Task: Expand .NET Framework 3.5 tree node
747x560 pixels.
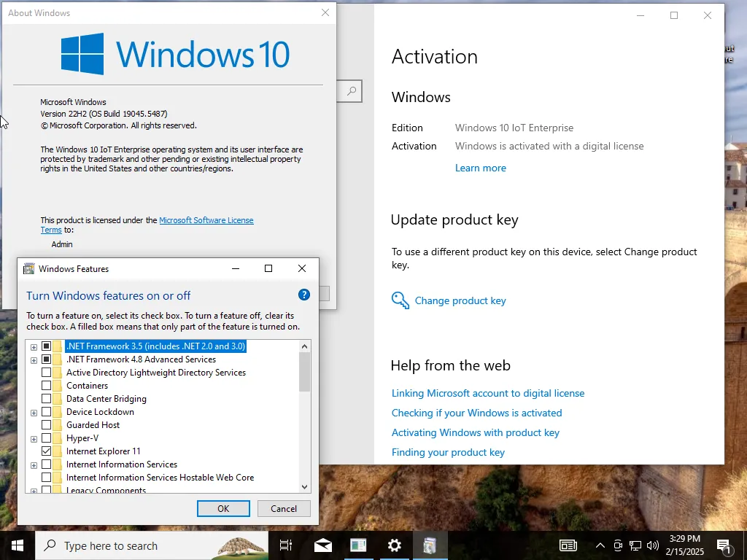Action: click(x=34, y=347)
